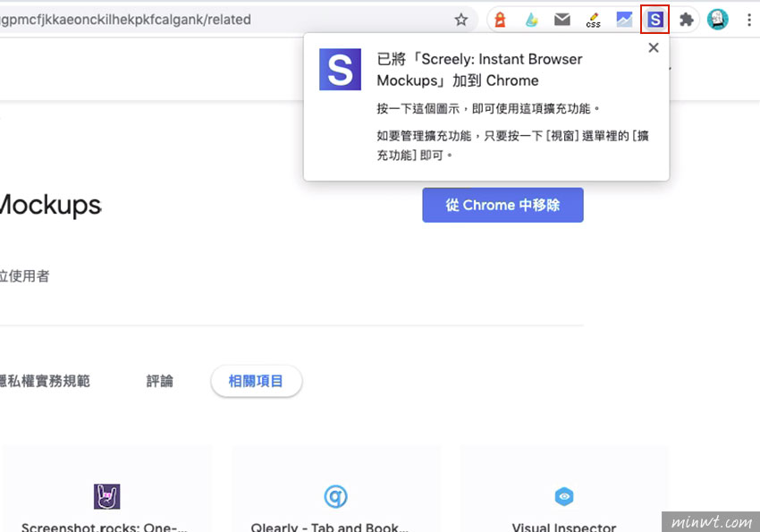Launch the CSS pencil extension
Viewport: 760px width, 532px height.
[593, 21]
